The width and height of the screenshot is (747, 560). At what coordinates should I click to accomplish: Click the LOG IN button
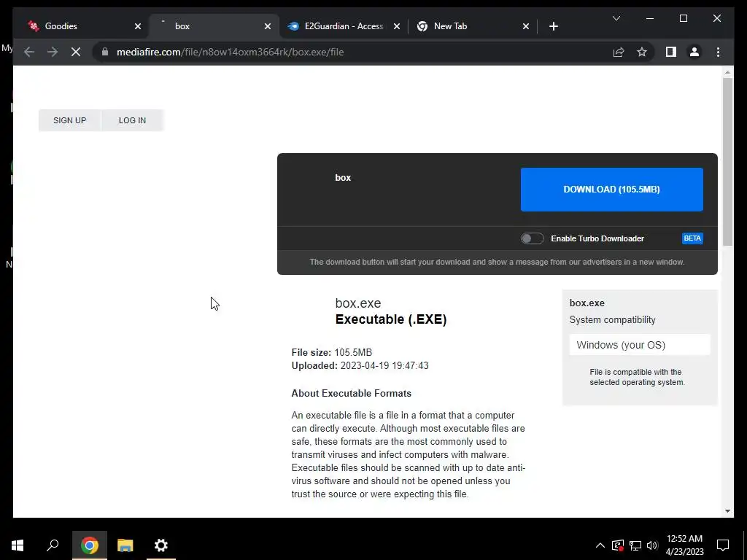coord(133,120)
